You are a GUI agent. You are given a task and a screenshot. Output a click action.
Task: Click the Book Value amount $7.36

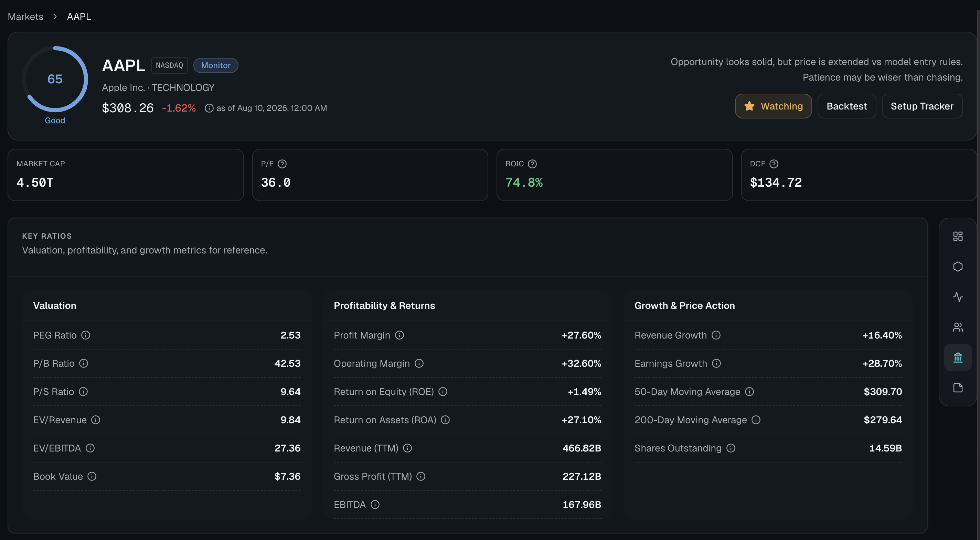(x=287, y=476)
